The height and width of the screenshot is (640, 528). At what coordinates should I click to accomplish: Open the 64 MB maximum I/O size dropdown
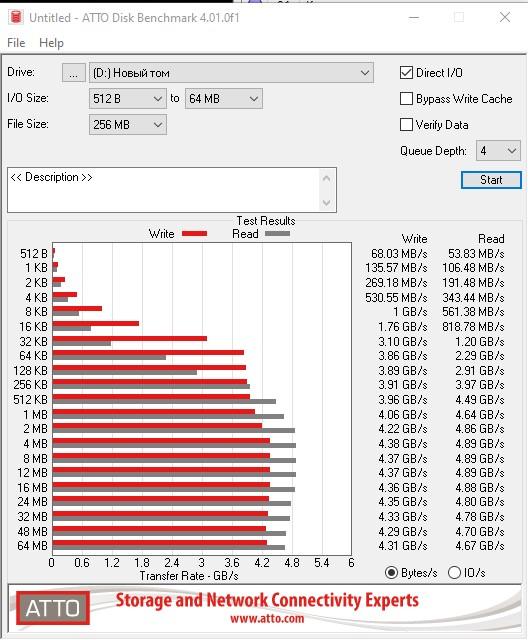point(224,99)
